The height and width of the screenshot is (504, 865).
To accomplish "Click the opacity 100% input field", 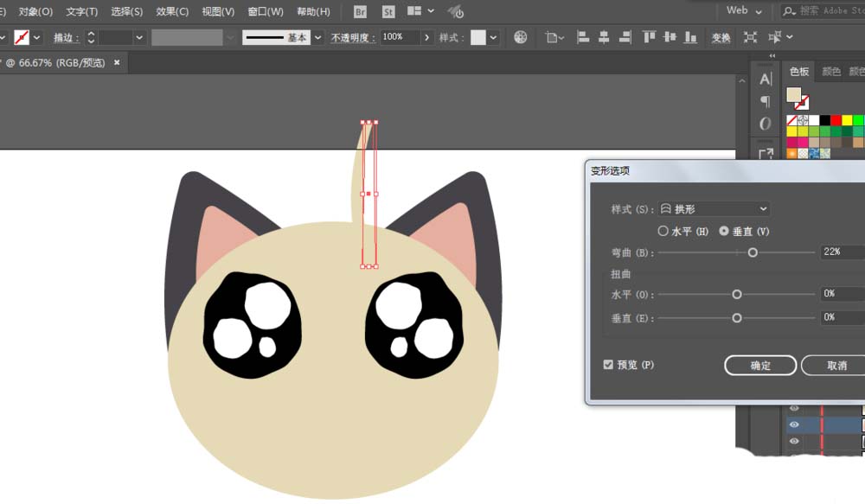I will (400, 37).
